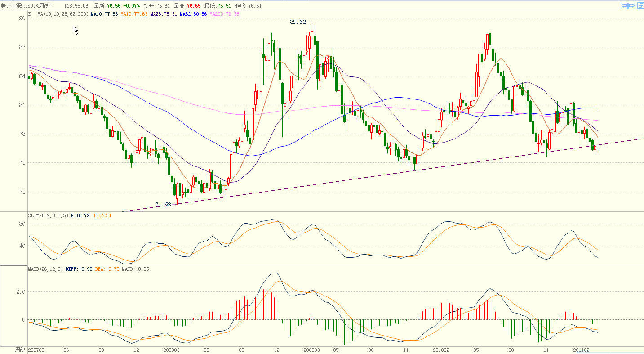Click the left arrow navigation icon
Screen dimensions: 644x354
(624, 6)
